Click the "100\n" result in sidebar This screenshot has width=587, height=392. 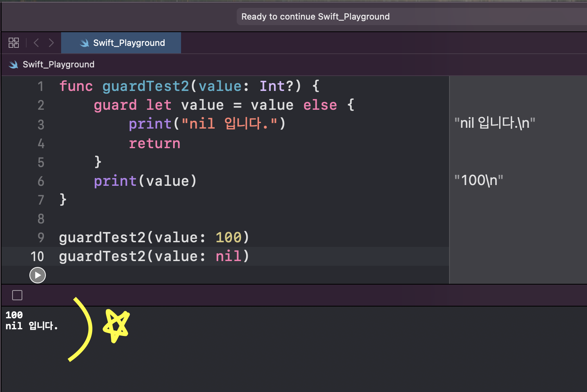[478, 180]
